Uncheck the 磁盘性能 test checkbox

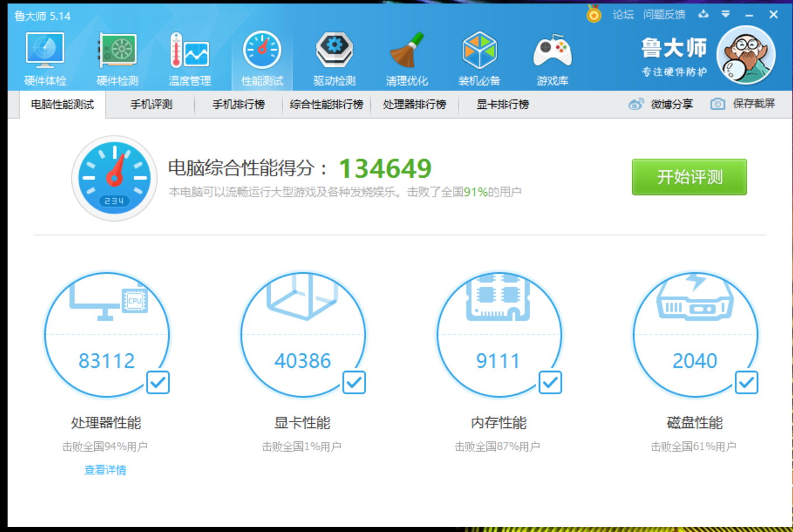coord(746,383)
